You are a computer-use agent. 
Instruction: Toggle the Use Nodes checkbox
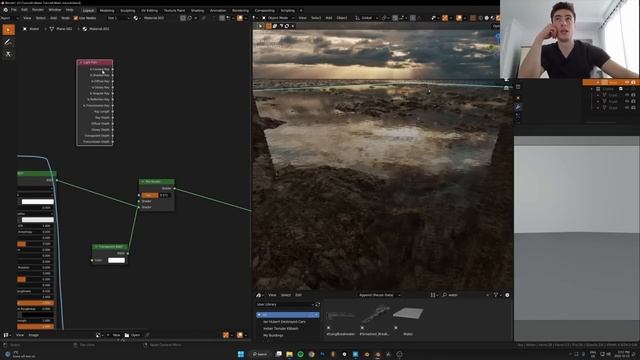76,18
